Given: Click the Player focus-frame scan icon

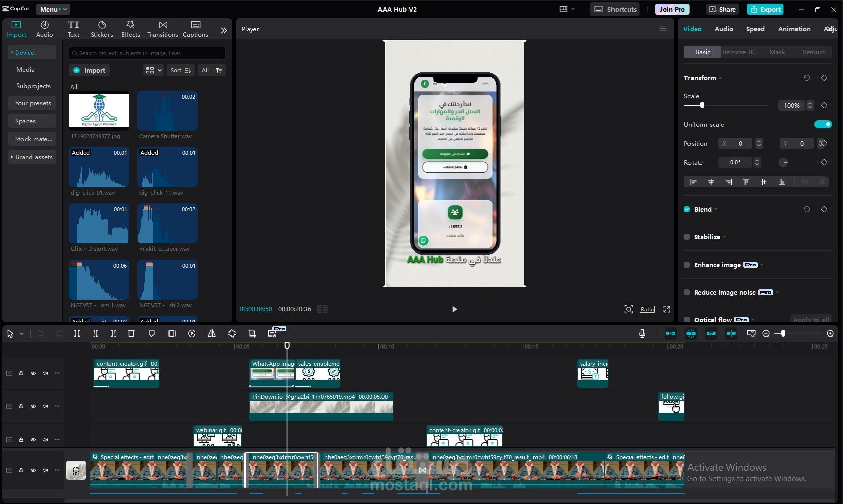Looking at the screenshot, I should [629, 309].
